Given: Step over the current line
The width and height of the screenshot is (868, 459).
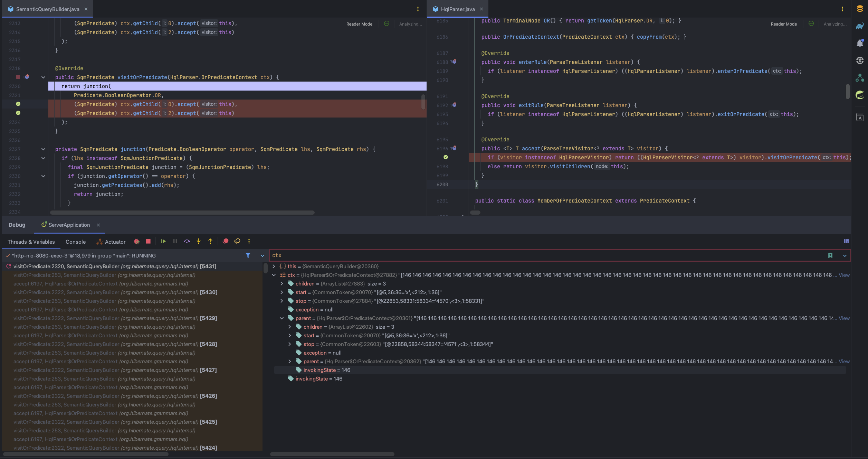Looking at the screenshot, I should 187,241.
